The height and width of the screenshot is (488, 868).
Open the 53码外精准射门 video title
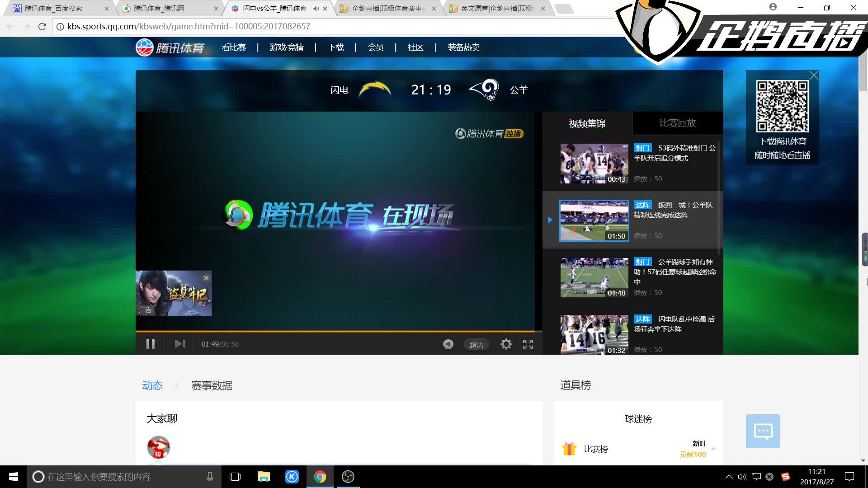pos(675,153)
